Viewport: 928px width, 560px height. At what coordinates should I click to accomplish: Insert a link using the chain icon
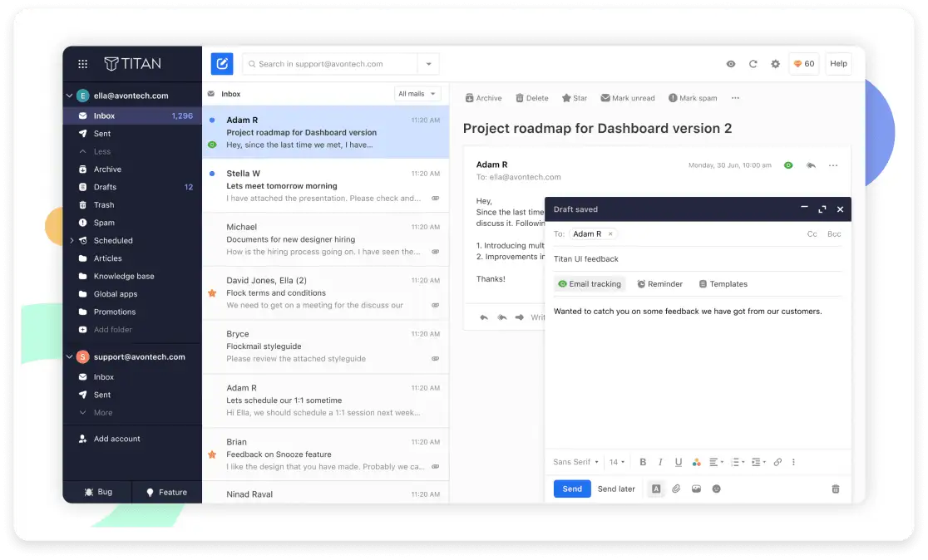pos(777,461)
